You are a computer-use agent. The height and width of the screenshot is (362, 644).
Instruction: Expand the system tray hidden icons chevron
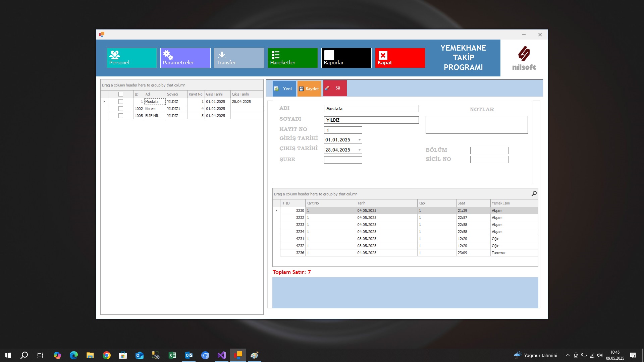pos(568,355)
